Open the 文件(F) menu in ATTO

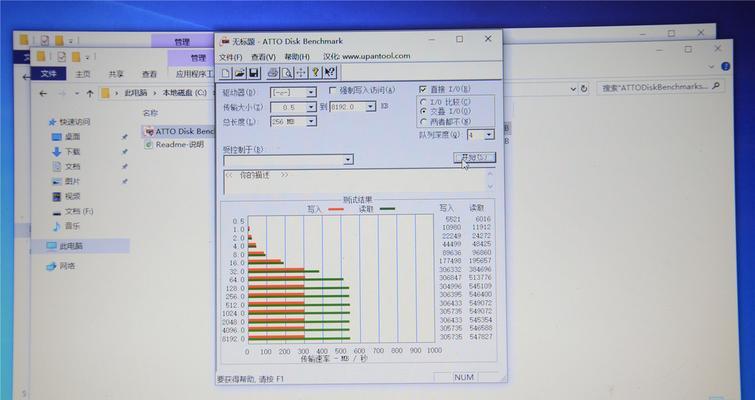(x=231, y=57)
